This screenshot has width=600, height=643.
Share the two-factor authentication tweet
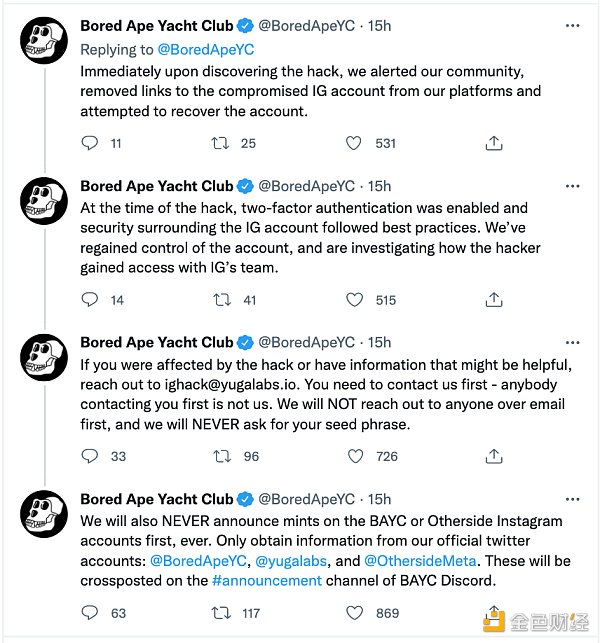pos(493,299)
